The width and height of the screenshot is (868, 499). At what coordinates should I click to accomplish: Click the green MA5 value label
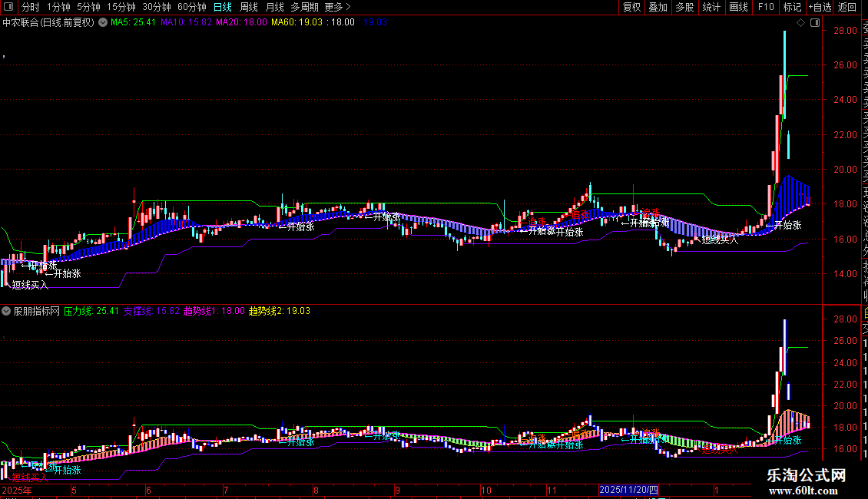click(134, 23)
